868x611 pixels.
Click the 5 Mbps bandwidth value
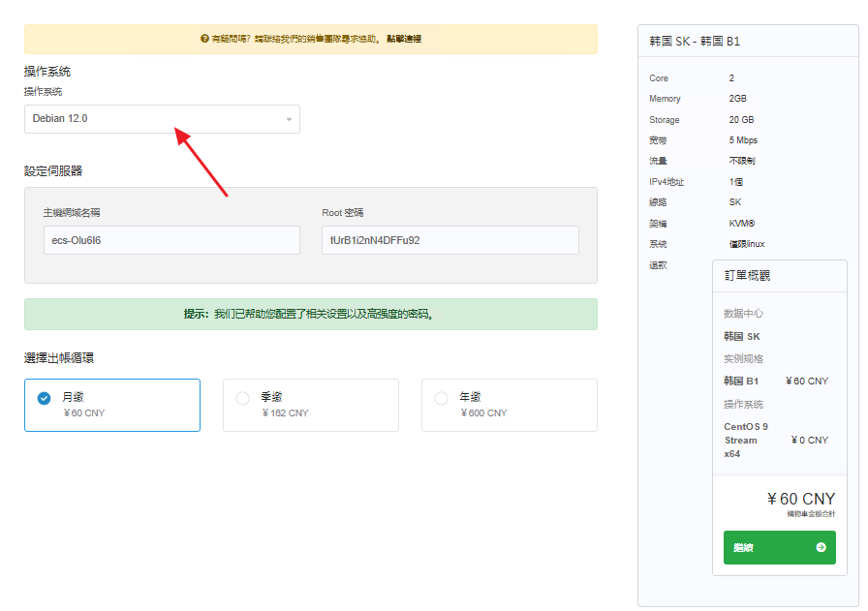tap(743, 140)
